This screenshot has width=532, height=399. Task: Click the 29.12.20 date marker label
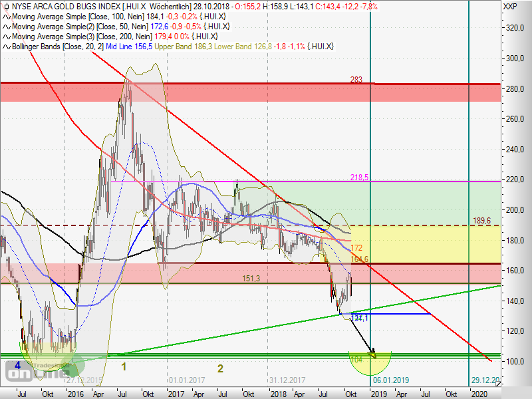(485, 380)
